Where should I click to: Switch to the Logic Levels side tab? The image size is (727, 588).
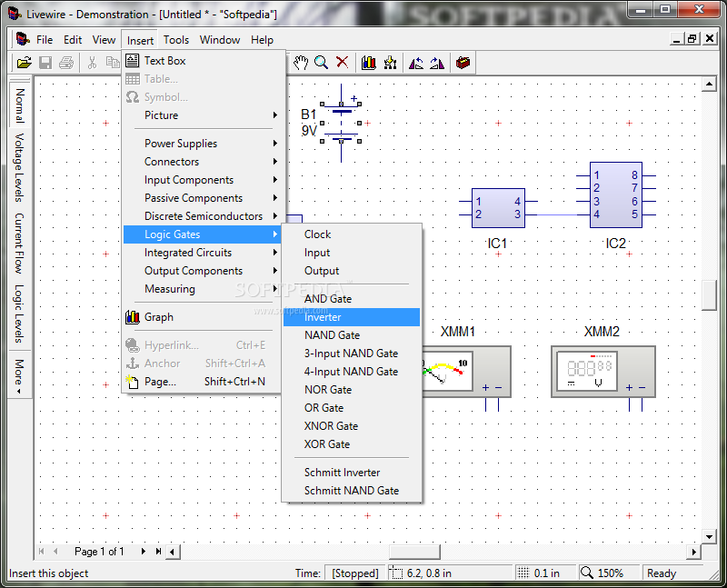[19, 314]
